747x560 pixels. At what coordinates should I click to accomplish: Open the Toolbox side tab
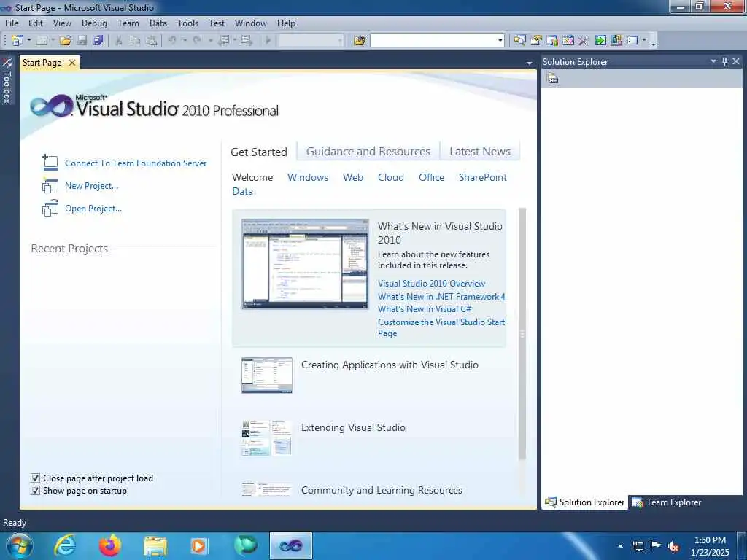pos(7,81)
